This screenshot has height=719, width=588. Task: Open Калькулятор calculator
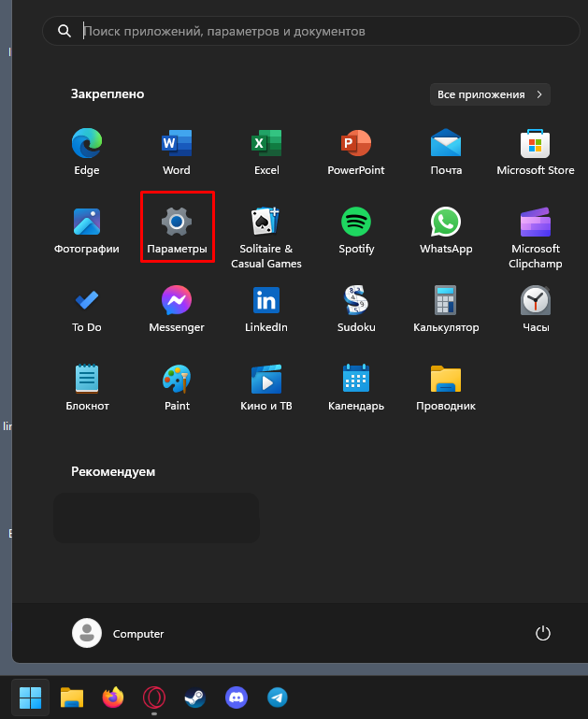(446, 310)
